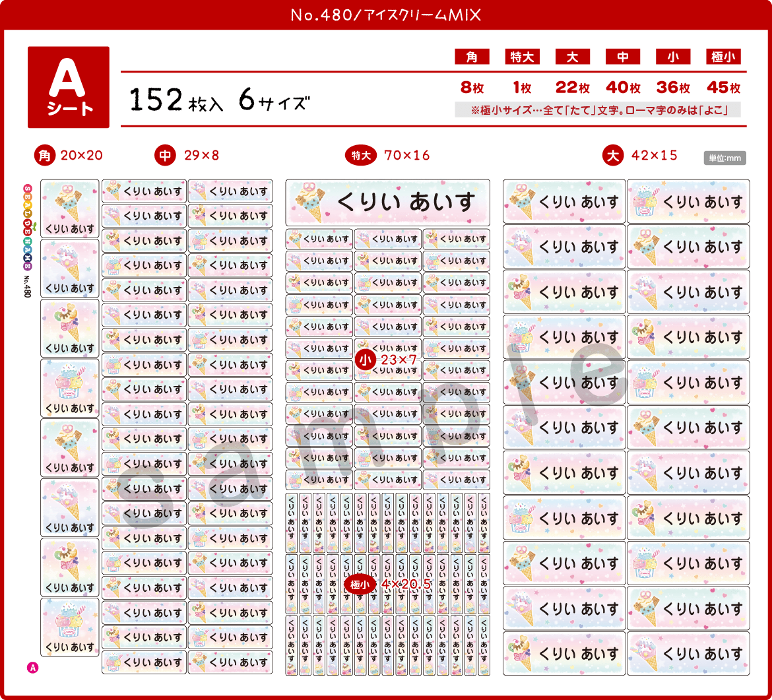Click the 1枚 count under 特大

click(x=523, y=88)
